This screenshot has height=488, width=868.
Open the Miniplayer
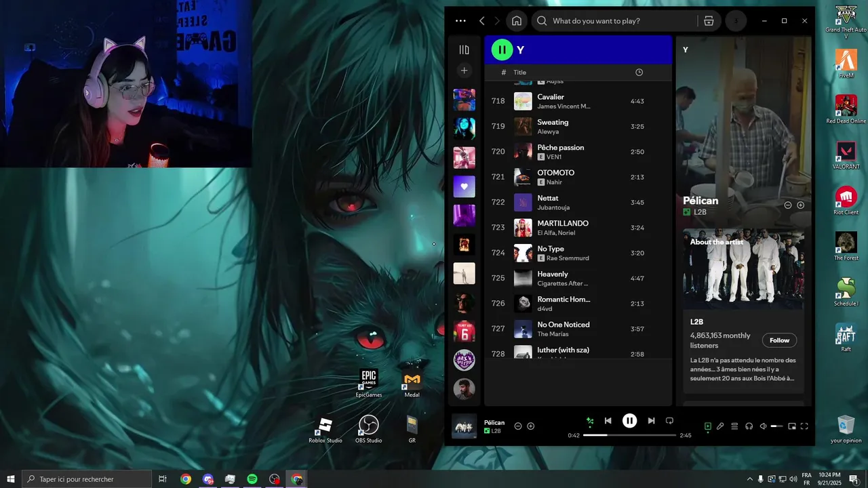[x=791, y=426]
